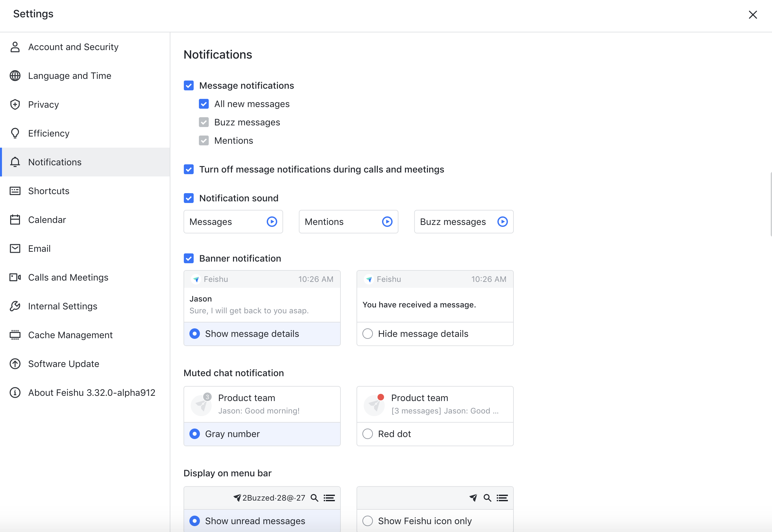The width and height of the screenshot is (772, 532).
Task: Click the Internal Settings wrench icon
Action: (15, 306)
